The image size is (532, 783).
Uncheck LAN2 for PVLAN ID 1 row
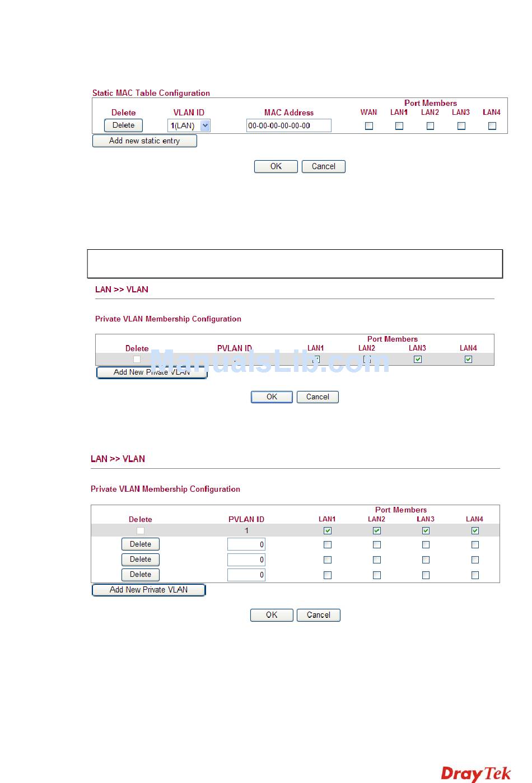377,530
